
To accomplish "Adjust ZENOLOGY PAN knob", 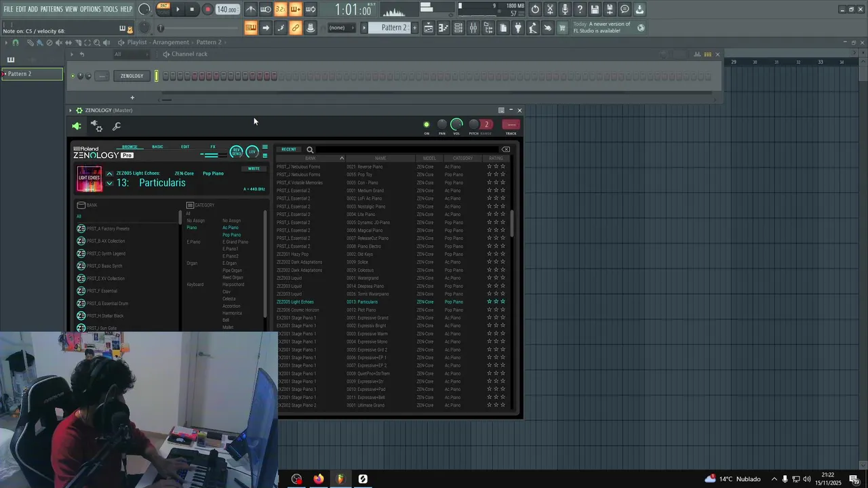I will (442, 124).
